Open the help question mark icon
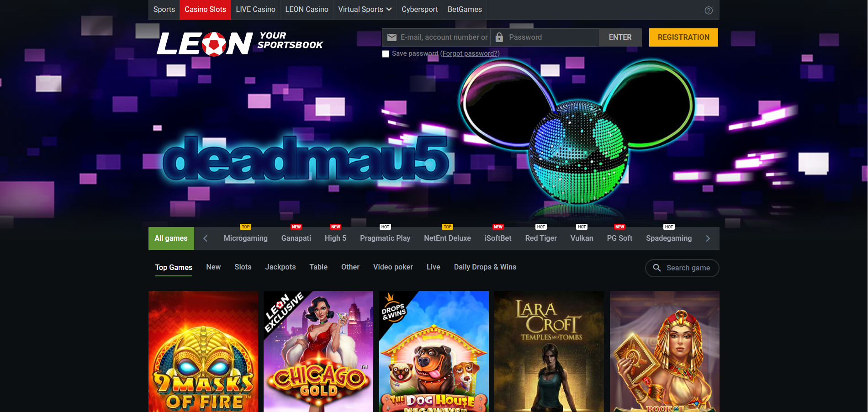The width and height of the screenshot is (868, 412). click(709, 10)
